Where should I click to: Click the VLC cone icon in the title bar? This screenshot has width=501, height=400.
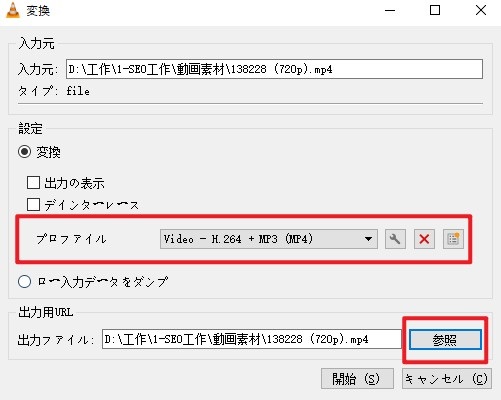click(13, 10)
